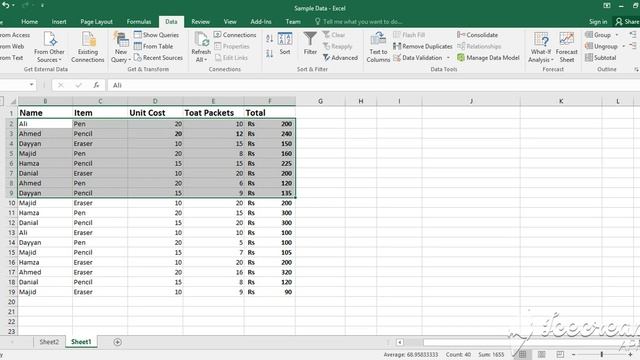
Task: Switch to Sheet2 tab
Action: pos(49,342)
